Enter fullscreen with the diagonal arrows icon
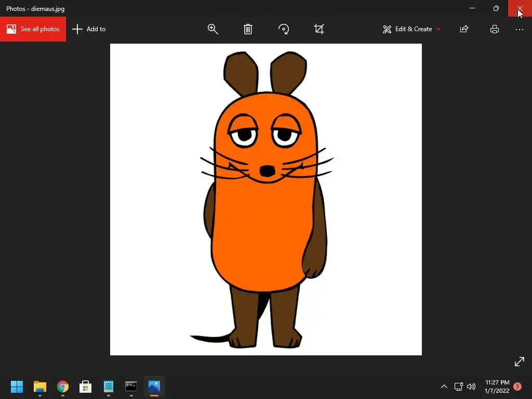The image size is (532, 399). point(520,362)
